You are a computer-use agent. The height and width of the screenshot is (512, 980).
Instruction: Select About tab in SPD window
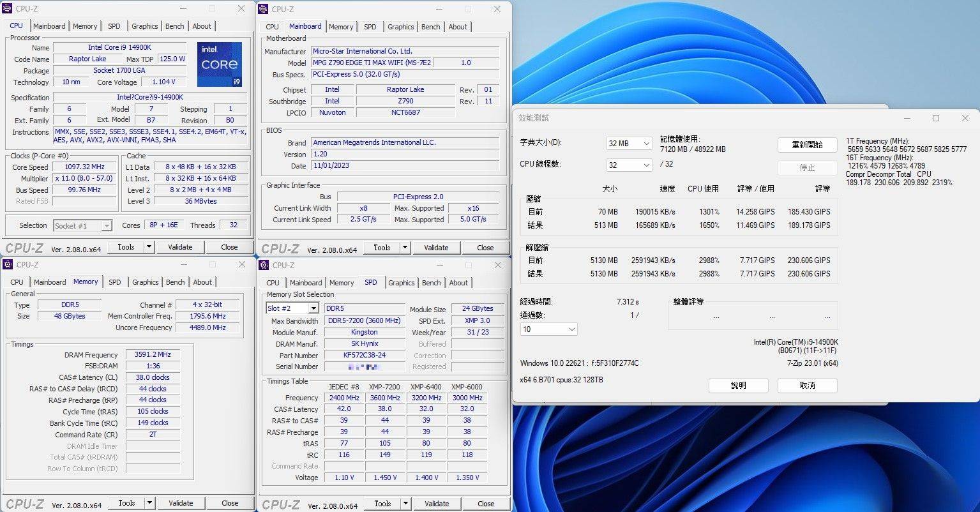point(458,283)
